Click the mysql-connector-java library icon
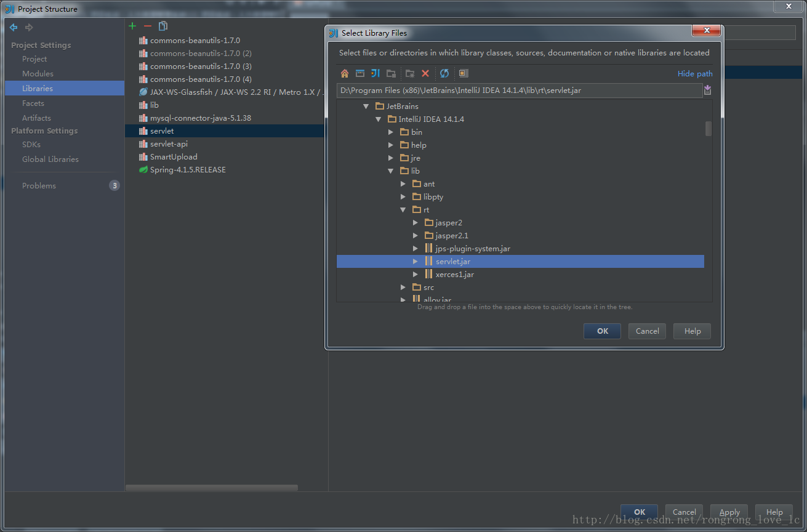This screenshot has height=532, width=807. pos(143,118)
